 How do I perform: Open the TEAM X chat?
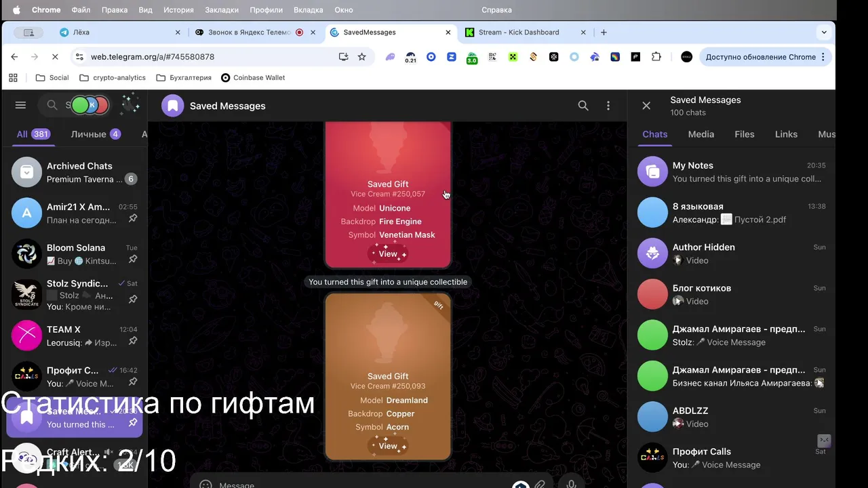(75, 335)
